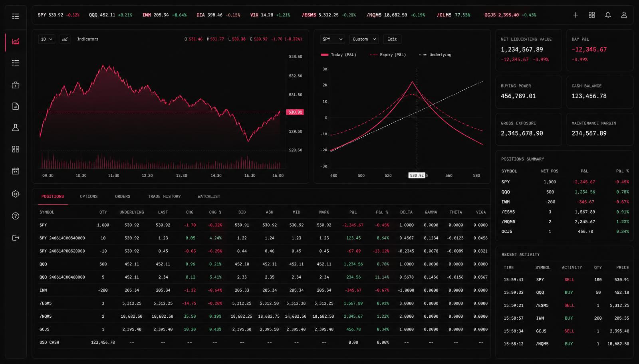Click the Underlying legend entry

click(x=435, y=55)
